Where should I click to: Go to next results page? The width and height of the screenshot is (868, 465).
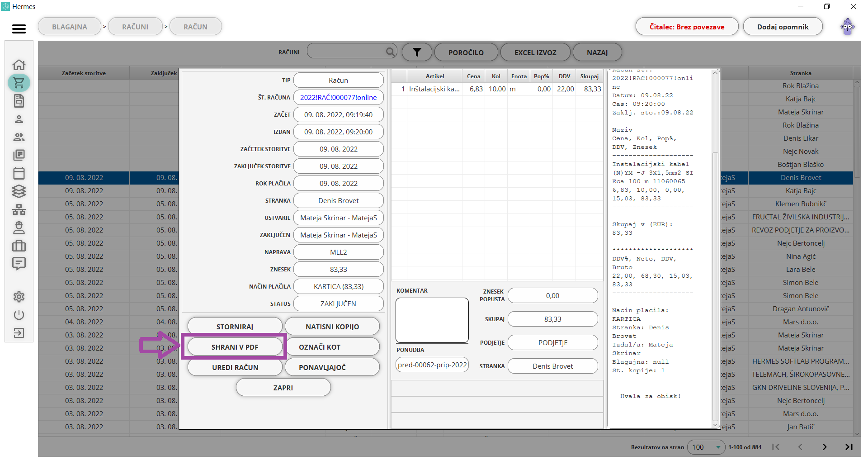(825, 447)
